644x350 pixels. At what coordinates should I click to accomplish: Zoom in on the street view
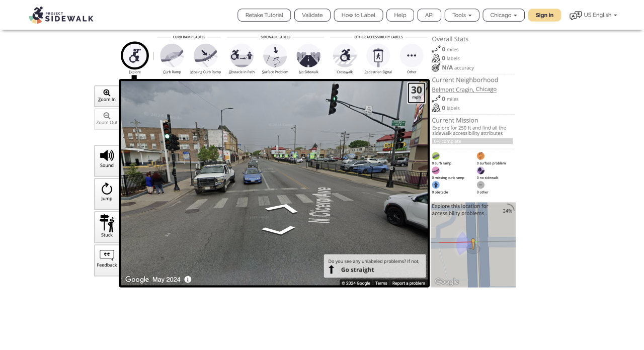click(x=107, y=96)
